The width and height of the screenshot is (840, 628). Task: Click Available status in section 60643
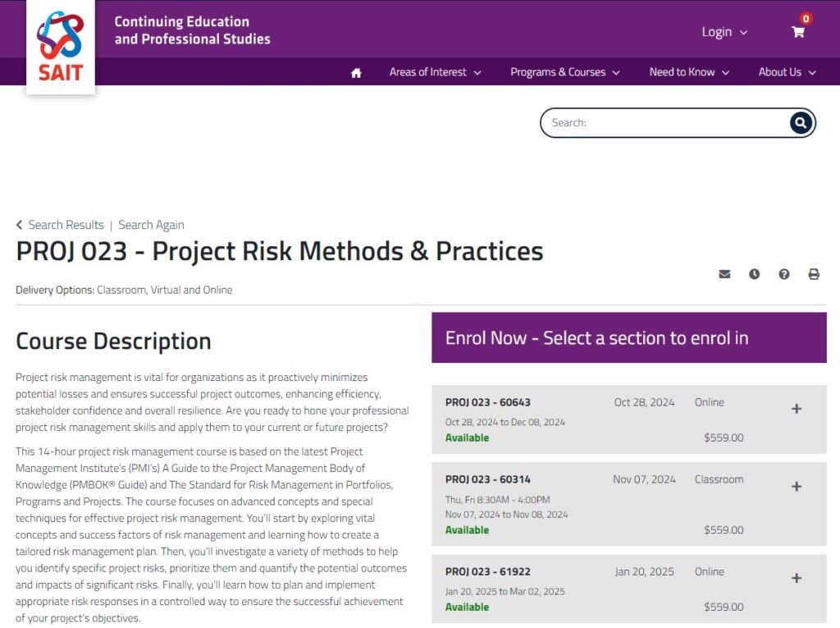coord(467,438)
